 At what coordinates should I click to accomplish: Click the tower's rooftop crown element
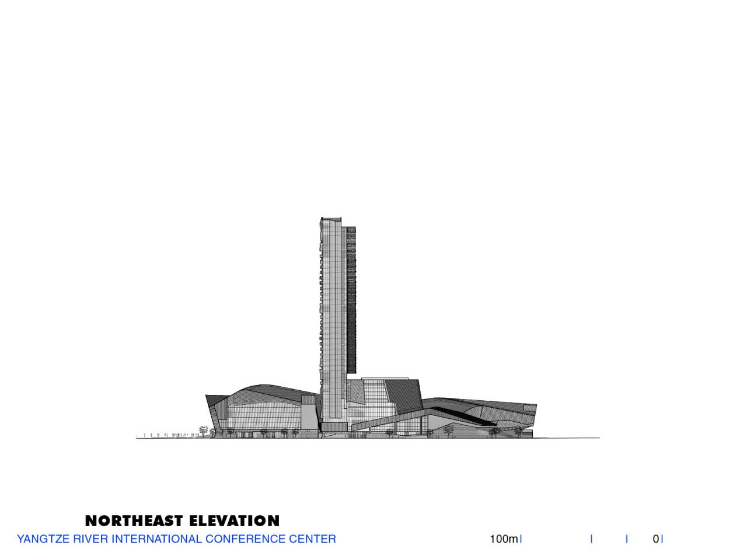pos(330,219)
